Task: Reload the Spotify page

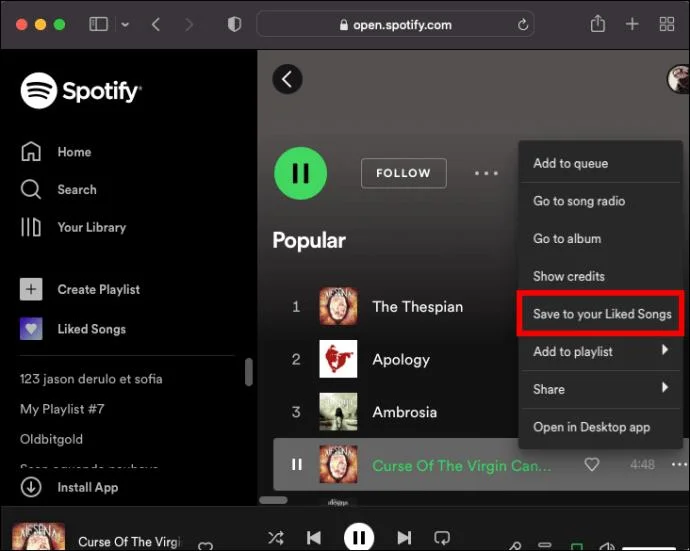Action: pyautogui.click(x=523, y=25)
